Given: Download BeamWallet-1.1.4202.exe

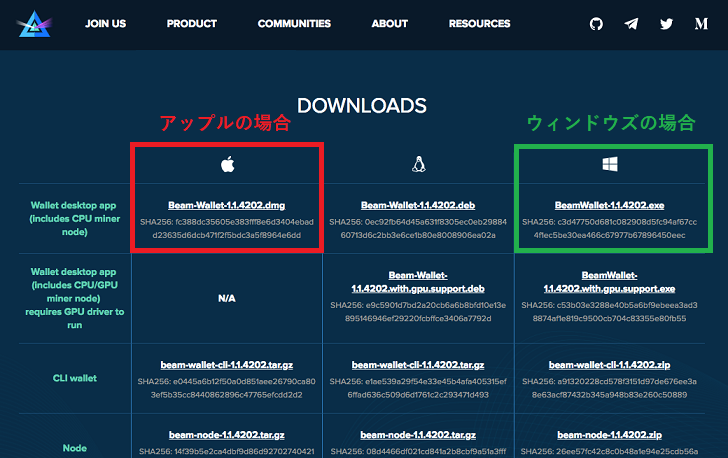Looking at the screenshot, I should tap(610, 205).
